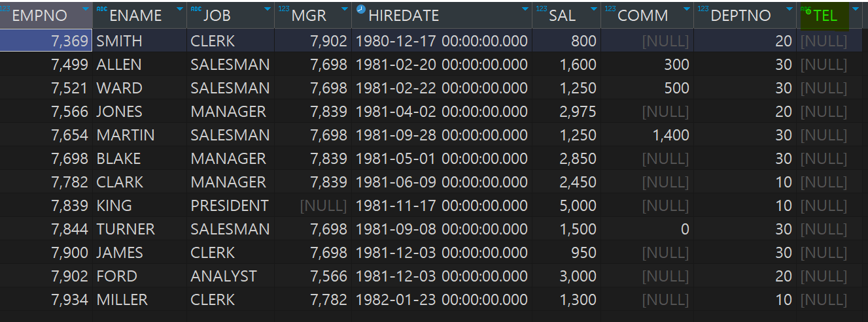
Task: Select the HIREDATE column header label
Action: click(404, 16)
